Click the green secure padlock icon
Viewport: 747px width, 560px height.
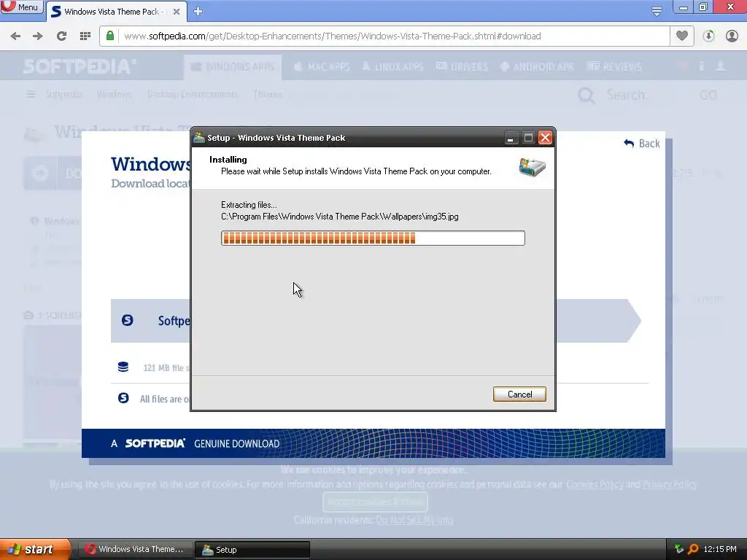coord(110,36)
